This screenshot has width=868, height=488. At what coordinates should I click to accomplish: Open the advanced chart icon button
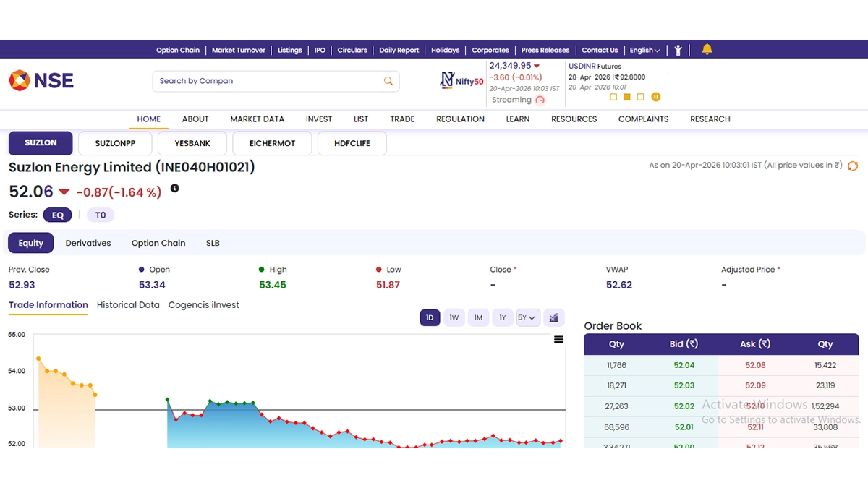[553, 317]
